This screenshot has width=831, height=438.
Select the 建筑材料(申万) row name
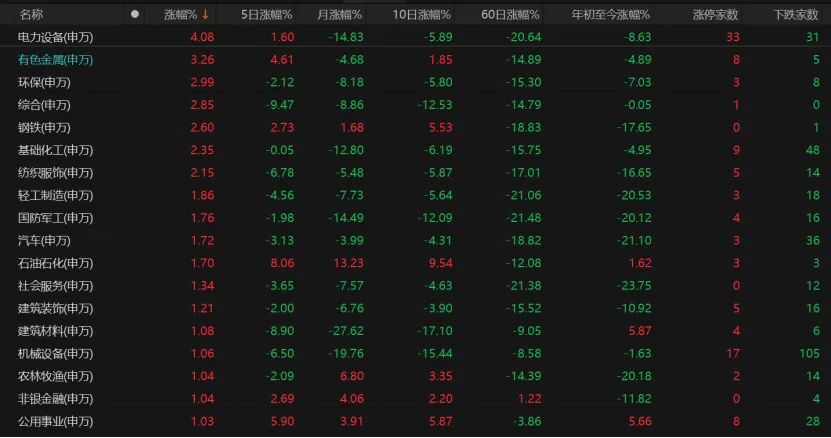point(55,331)
